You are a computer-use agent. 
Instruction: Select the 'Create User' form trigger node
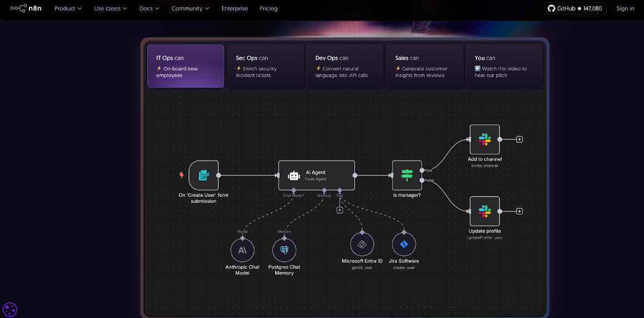tap(203, 175)
